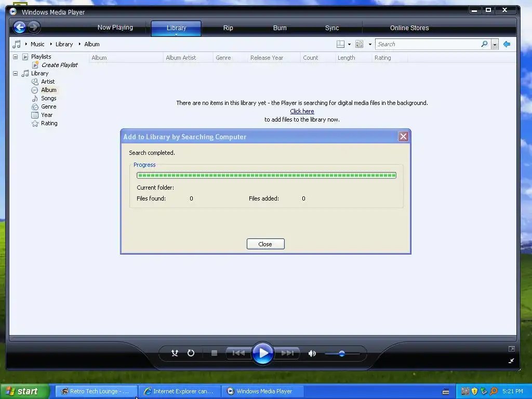The width and height of the screenshot is (532, 399).
Task: Switch to Retro Tech Lounge taskbar window
Action: (96, 391)
